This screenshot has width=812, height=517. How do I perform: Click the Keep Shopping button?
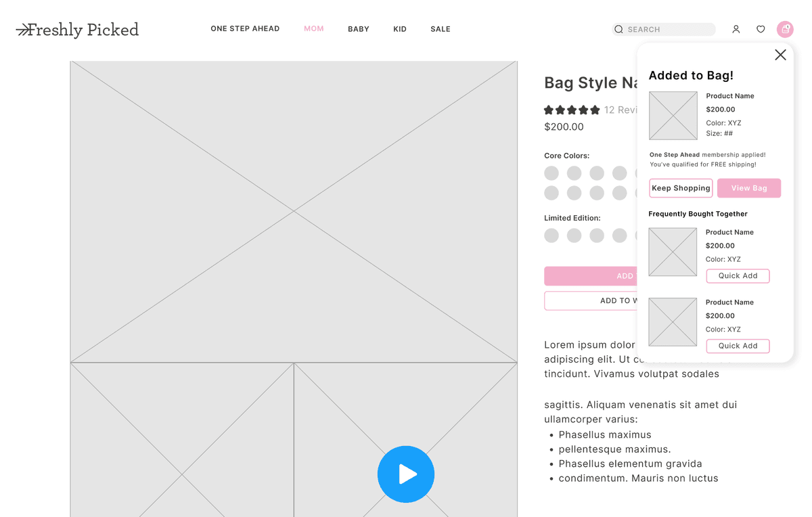point(681,188)
